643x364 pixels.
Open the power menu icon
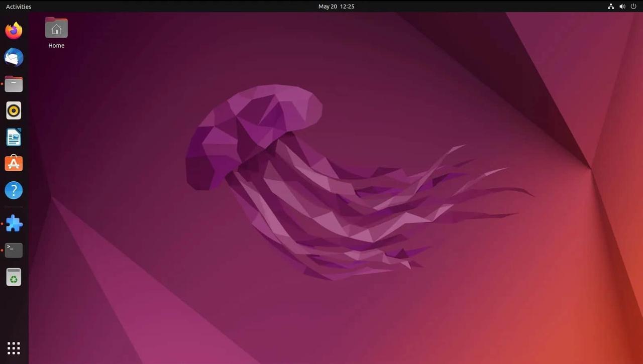pyautogui.click(x=633, y=7)
